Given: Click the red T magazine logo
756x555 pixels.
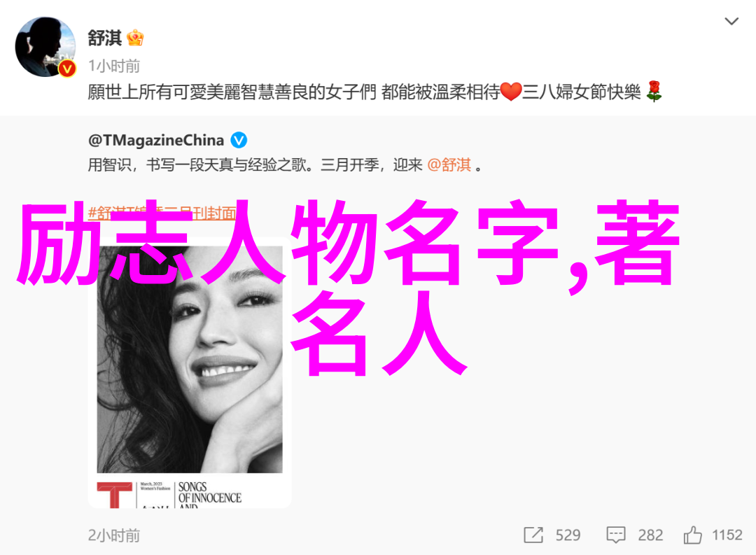Looking at the screenshot, I should click(114, 495).
